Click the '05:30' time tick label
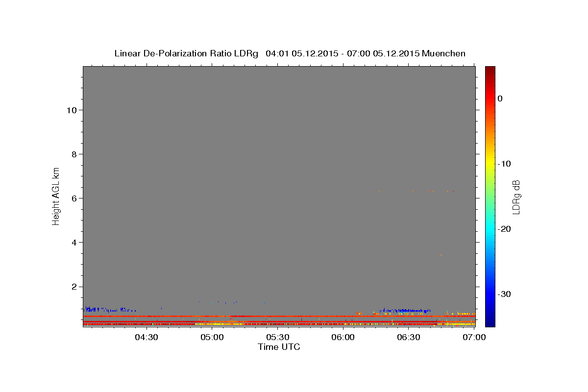 tap(278, 338)
